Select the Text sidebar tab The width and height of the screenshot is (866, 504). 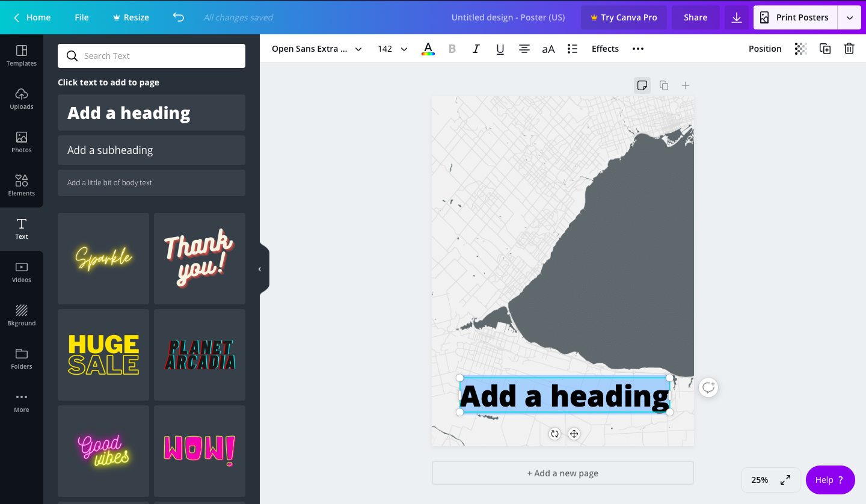(22, 229)
